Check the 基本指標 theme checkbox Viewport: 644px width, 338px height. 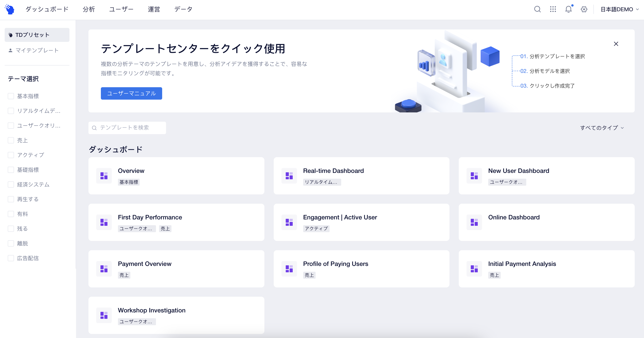[x=11, y=96]
